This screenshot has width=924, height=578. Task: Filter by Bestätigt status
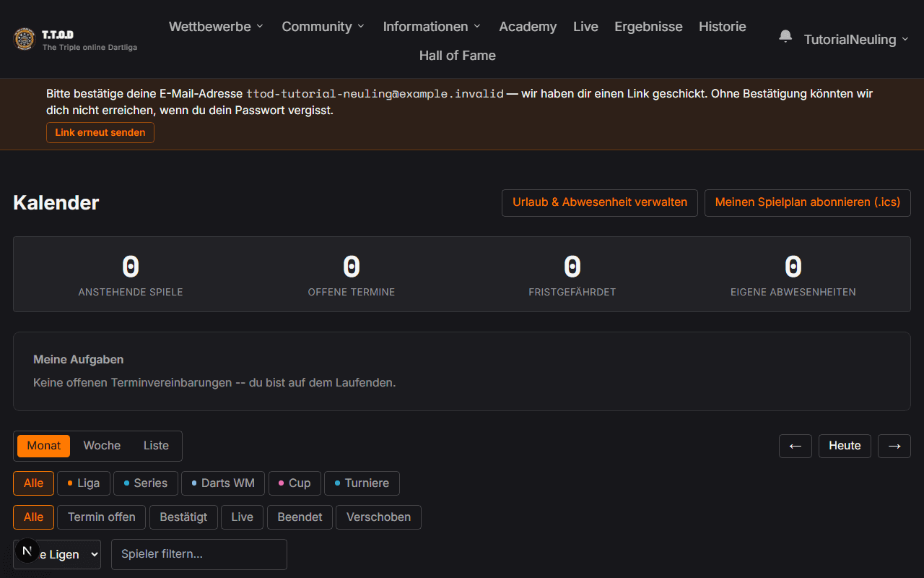click(x=183, y=517)
